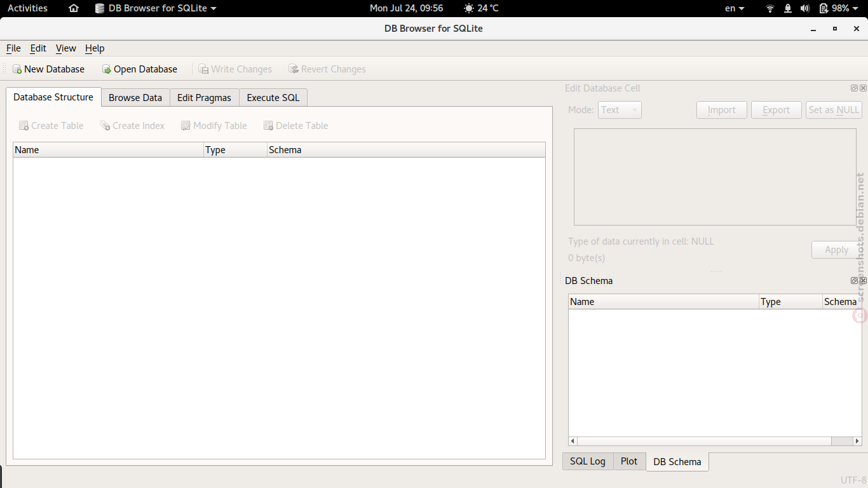Open the Mode Text dropdown

click(x=620, y=110)
